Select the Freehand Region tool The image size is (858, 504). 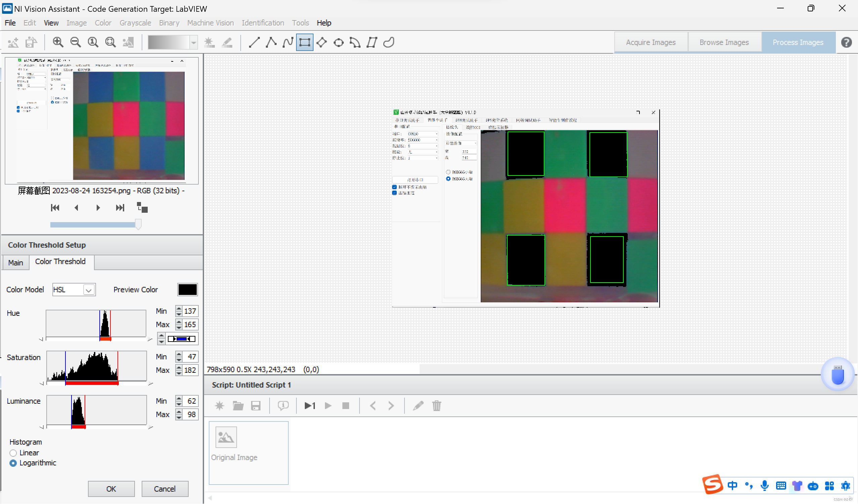[388, 43]
